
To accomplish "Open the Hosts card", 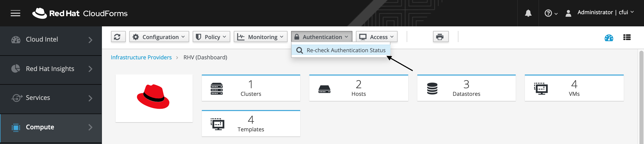I will (359, 88).
